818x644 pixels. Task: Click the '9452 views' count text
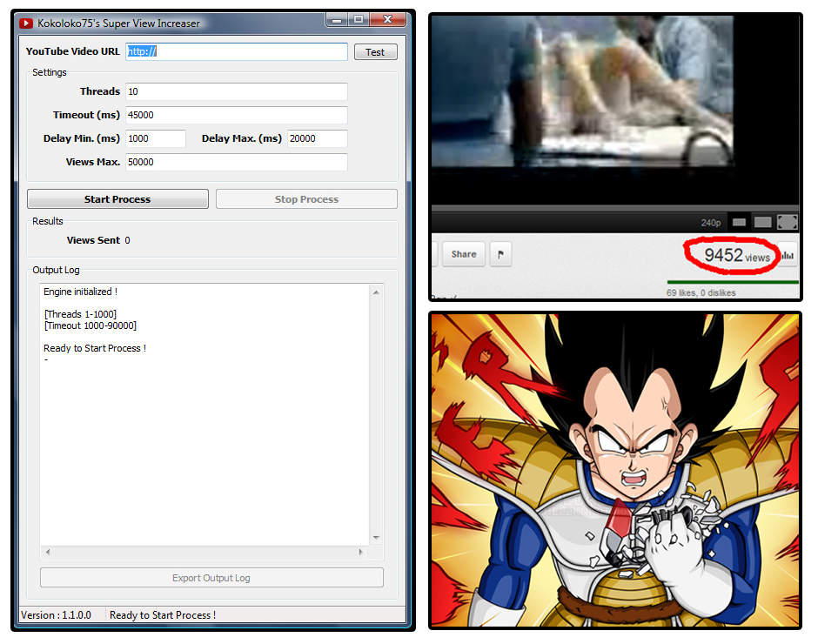click(x=736, y=256)
